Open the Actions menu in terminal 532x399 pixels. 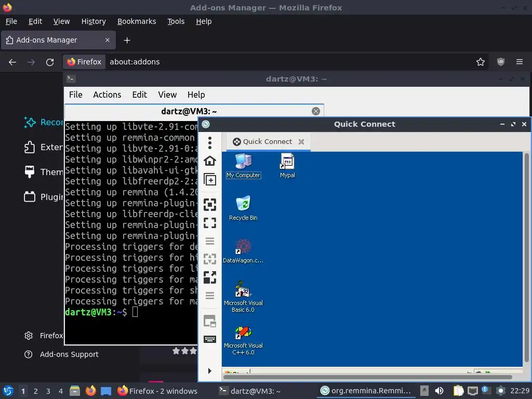[x=107, y=95]
